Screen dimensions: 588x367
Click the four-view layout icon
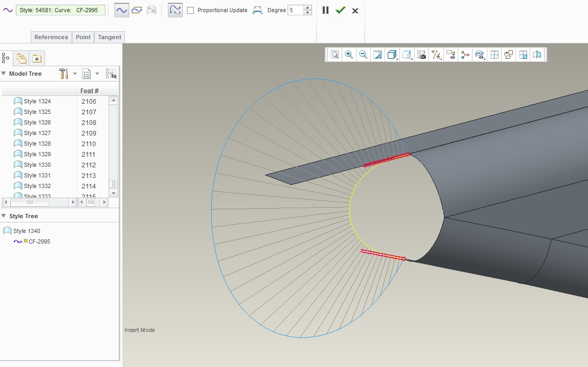click(494, 55)
